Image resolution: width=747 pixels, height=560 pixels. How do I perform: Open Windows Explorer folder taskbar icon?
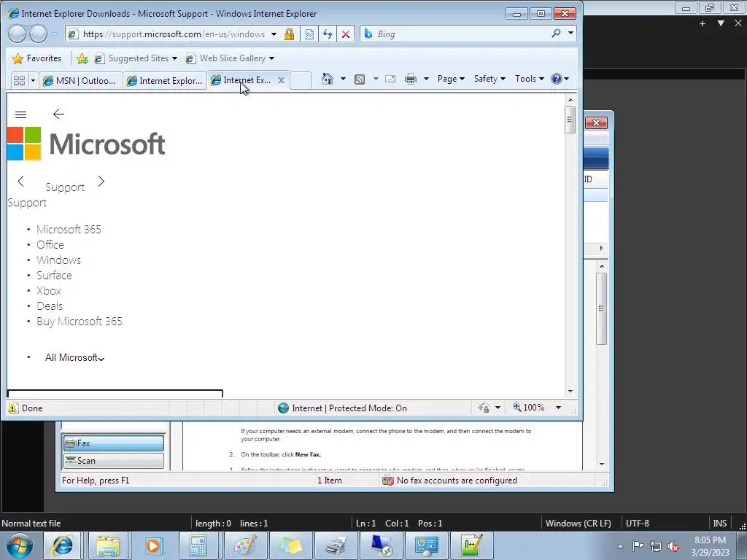(108, 545)
